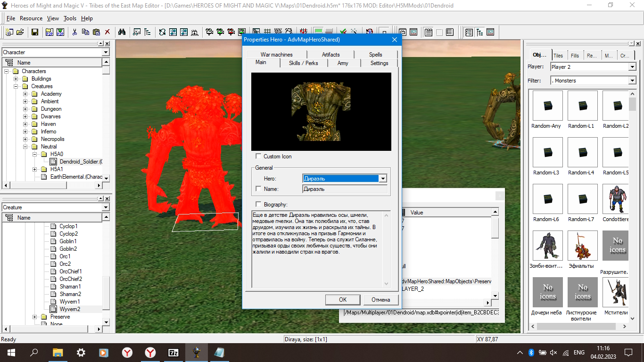This screenshot has height=362, width=644.
Task: Click the Cut scissors icon
Action: [x=74, y=32]
